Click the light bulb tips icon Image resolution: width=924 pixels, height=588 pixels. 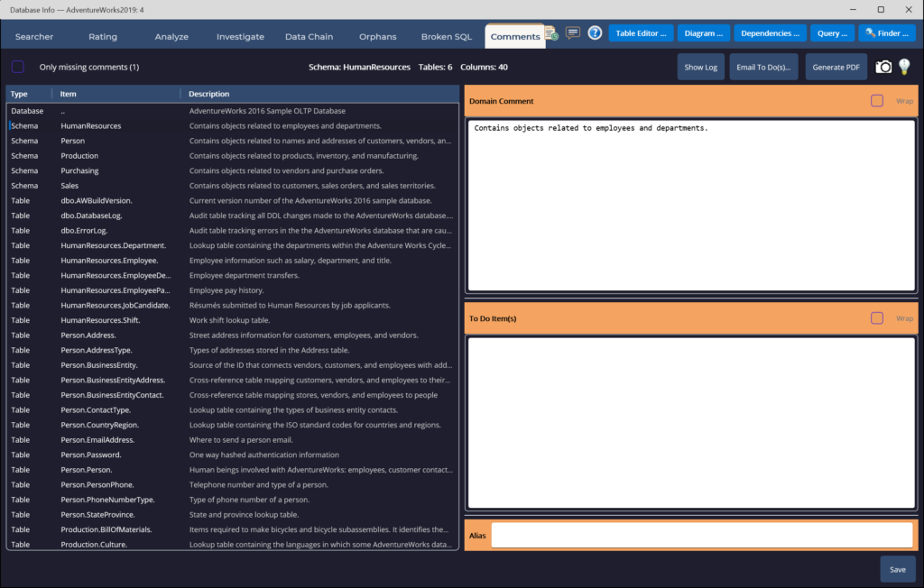click(x=904, y=67)
